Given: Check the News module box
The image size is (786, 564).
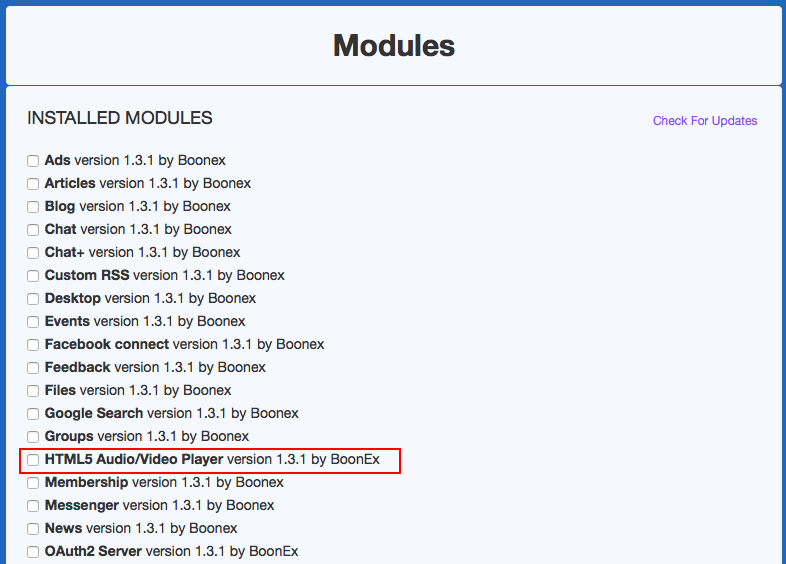Looking at the screenshot, I should 33,529.
